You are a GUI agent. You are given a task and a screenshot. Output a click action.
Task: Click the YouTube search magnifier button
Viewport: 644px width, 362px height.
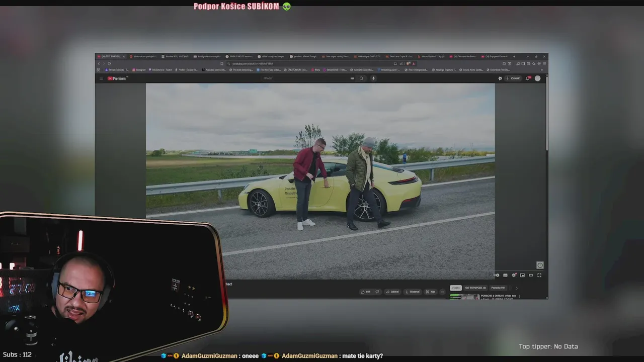pos(361,78)
